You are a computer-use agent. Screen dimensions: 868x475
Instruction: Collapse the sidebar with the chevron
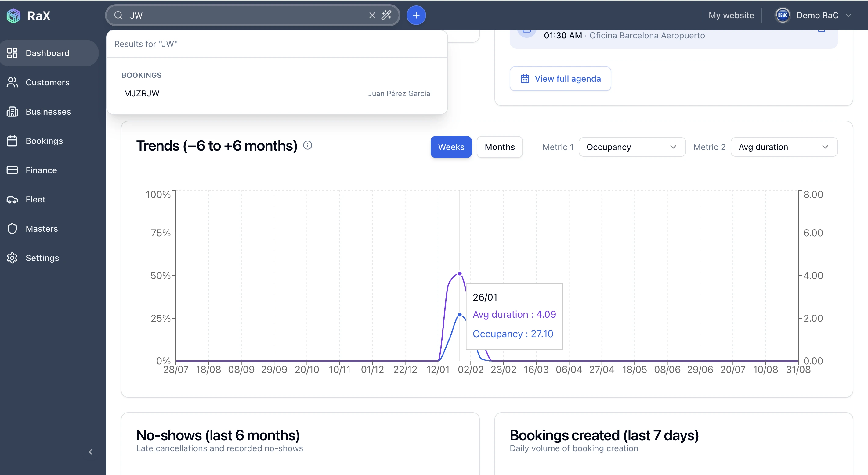point(90,452)
